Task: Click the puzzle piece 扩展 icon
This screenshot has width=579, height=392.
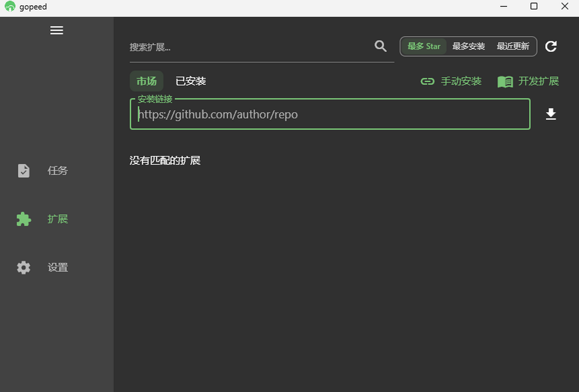Action: pyautogui.click(x=23, y=219)
